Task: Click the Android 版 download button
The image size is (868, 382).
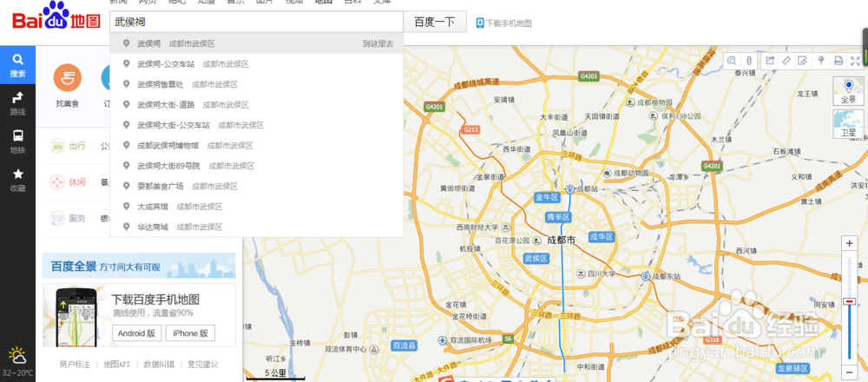Action: (x=137, y=333)
